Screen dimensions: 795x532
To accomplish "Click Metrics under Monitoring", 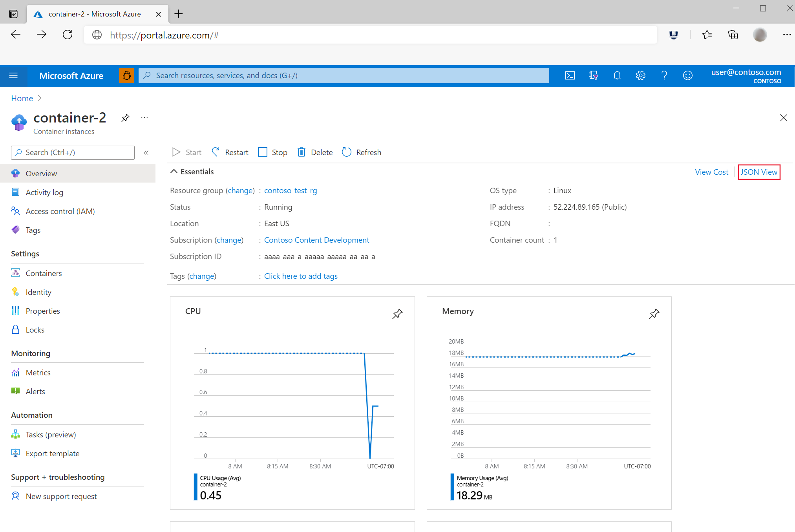I will (x=38, y=372).
